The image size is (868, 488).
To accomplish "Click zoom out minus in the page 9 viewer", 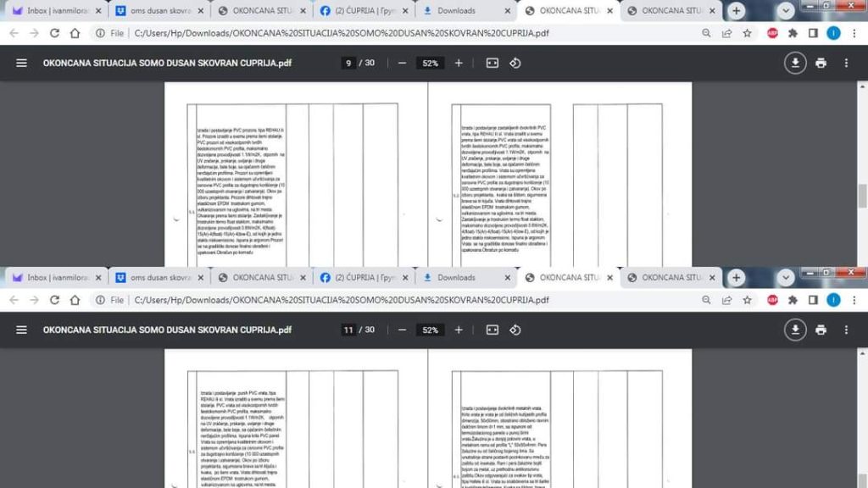I will [402, 63].
